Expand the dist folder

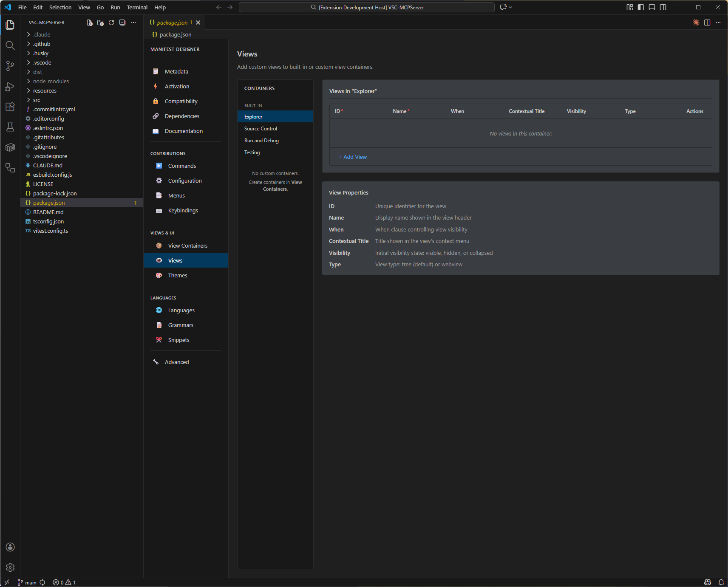pyautogui.click(x=82, y=72)
